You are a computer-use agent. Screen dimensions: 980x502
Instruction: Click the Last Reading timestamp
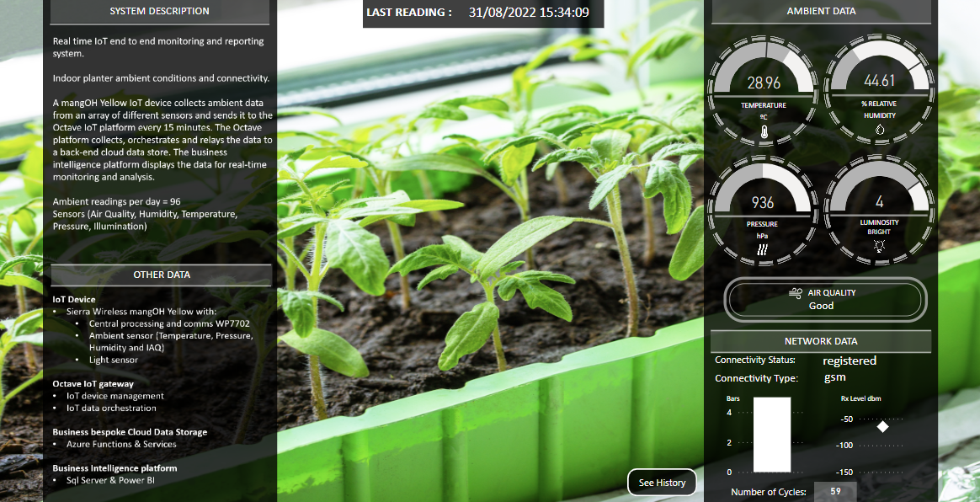pyautogui.click(x=529, y=13)
